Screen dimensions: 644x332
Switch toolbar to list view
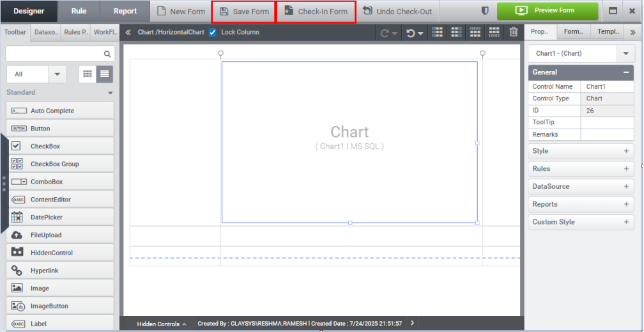pos(104,74)
